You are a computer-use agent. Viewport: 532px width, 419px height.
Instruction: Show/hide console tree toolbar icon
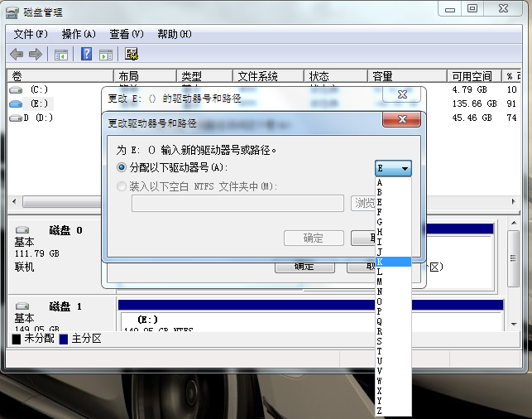61,55
